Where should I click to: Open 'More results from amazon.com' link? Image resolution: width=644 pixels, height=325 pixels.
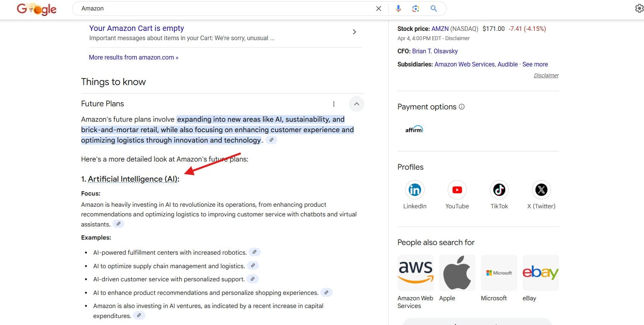tap(134, 57)
